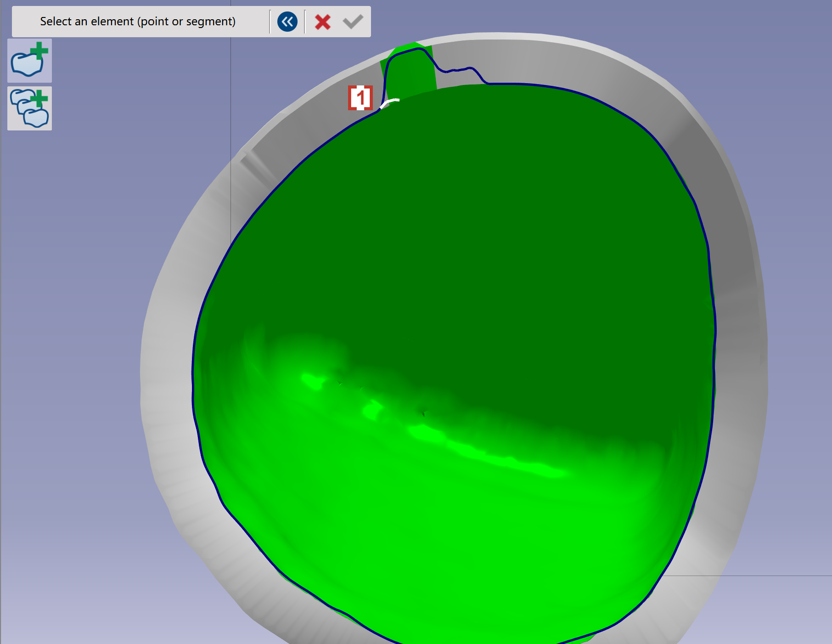Click the add single tooth element icon
The height and width of the screenshot is (644, 832).
[30, 61]
